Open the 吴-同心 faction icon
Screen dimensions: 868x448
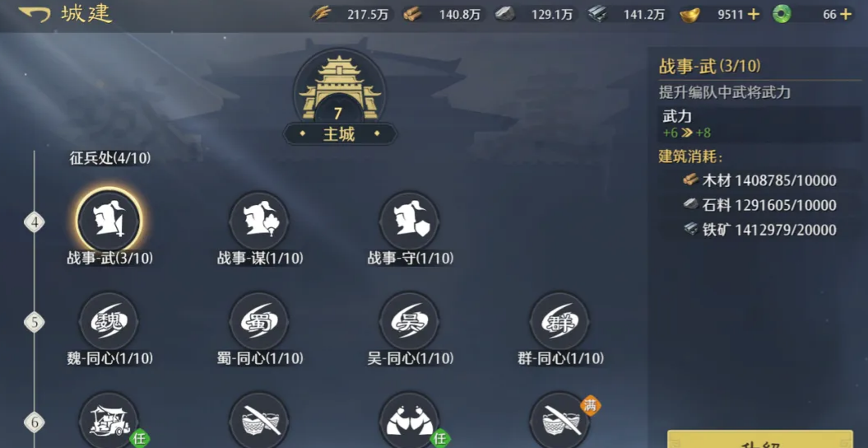pyautogui.click(x=409, y=320)
